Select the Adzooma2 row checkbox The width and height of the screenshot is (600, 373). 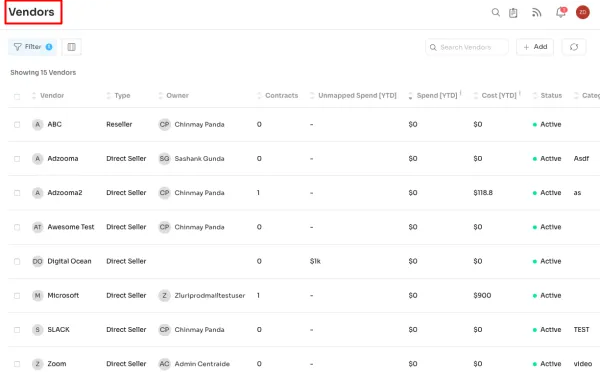17,193
